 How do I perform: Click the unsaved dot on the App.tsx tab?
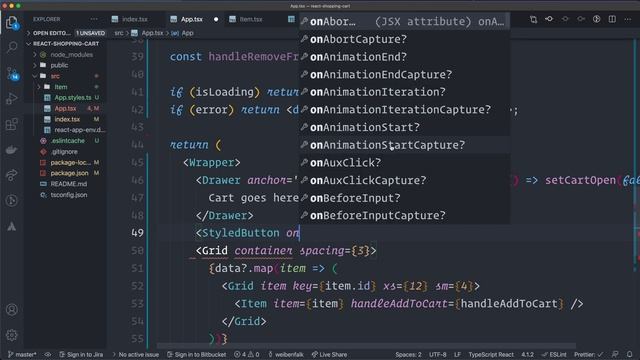pos(216,19)
